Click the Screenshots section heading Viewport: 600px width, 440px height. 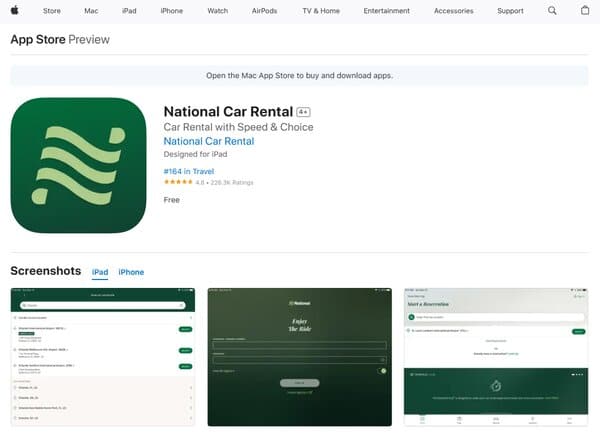pyautogui.click(x=46, y=271)
